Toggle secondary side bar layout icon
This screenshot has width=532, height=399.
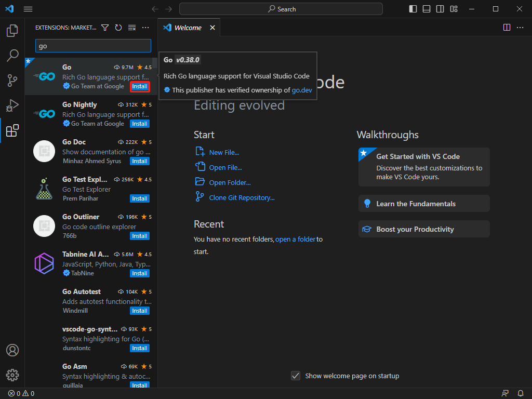click(440, 9)
